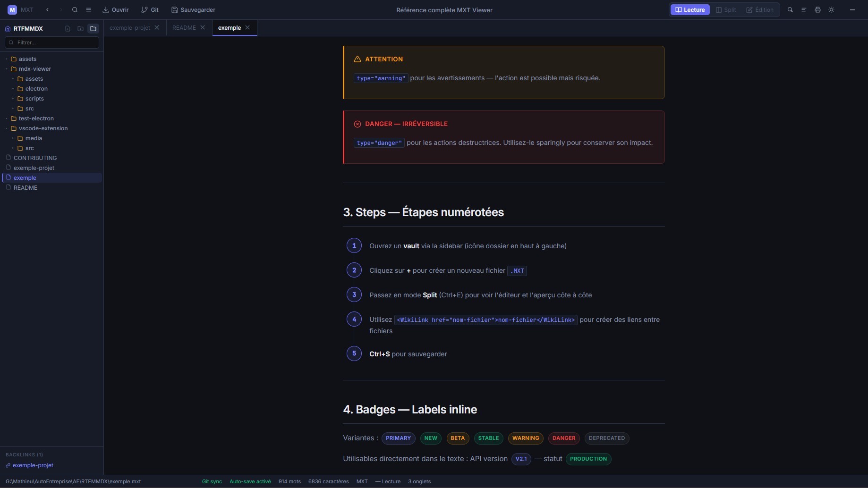The image size is (868, 488).
Task: Click the BACKLINKS (1) header
Action: point(24,455)
